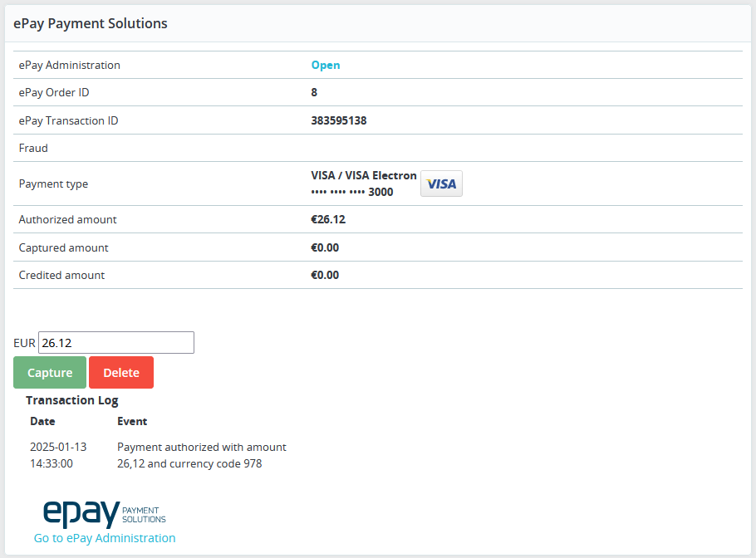Click the ePay Order ID row
The image size is (756, 558).
pyautogui.click(x=378, y=92)
